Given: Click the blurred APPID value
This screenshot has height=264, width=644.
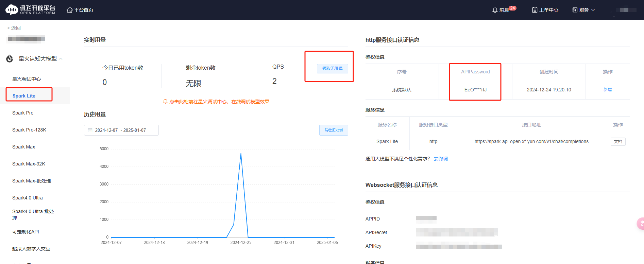Looking at the screenshot, I should tap(426, 219).
